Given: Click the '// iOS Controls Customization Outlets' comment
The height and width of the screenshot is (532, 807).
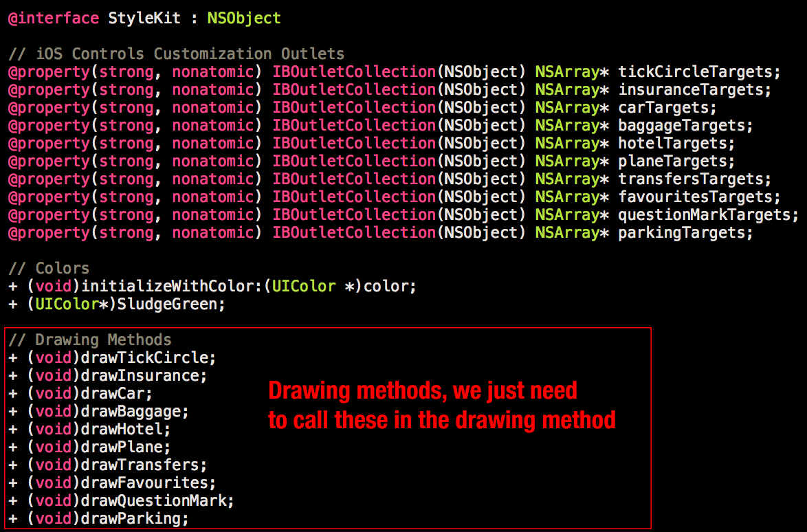Looking at the screenshot, I should [x=176, y=54].
